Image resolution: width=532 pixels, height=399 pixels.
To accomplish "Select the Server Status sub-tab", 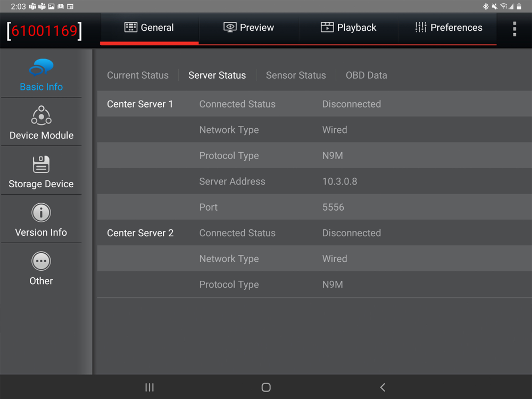I will pos(217,76).
